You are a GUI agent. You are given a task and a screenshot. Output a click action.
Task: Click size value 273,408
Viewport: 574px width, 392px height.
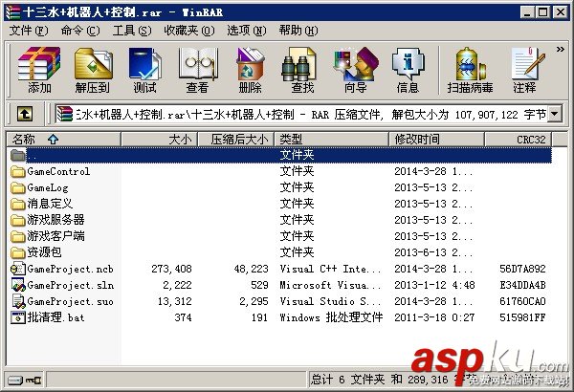pos(171,269)
